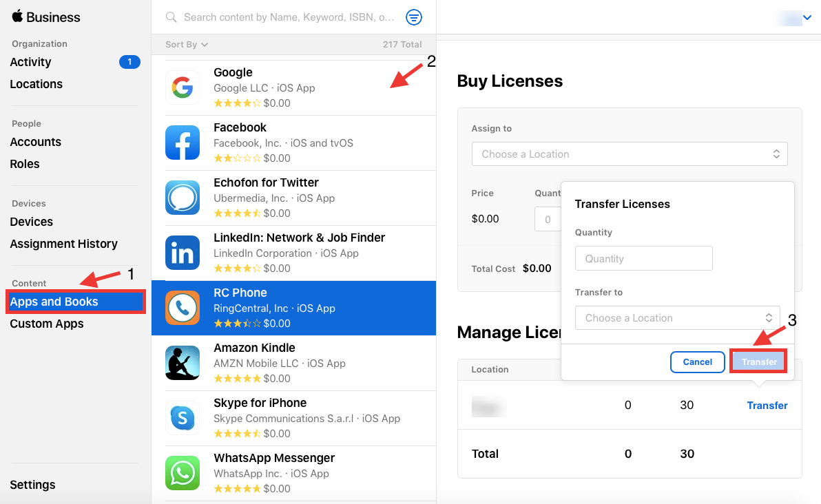Open Settings in the sidebar
The width and height of the screenshot is (821, 504).
point(32,485)
